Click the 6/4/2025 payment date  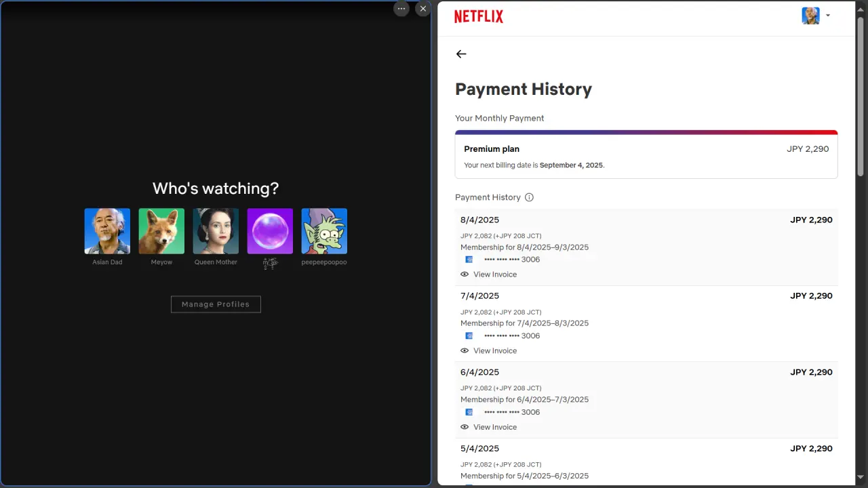coord(479,373)
